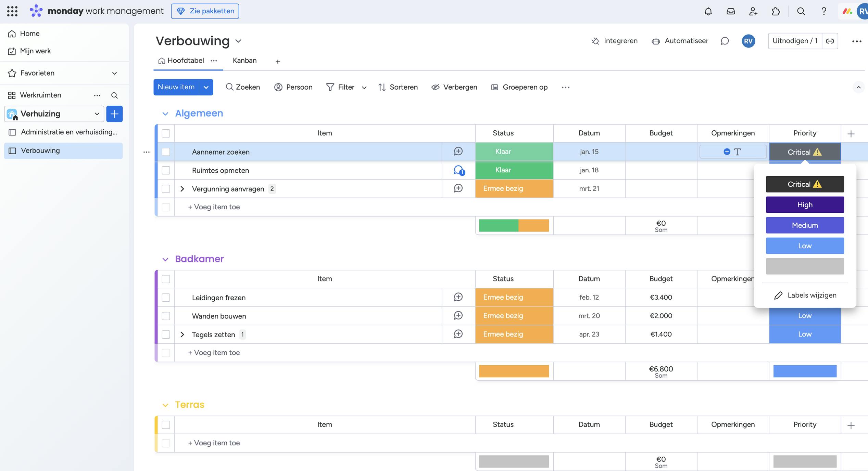Image resolution: width=868 pixels, height=471 pixels.
Task: Open update bubble for Ruimtes opmeten
Action: 458,170
